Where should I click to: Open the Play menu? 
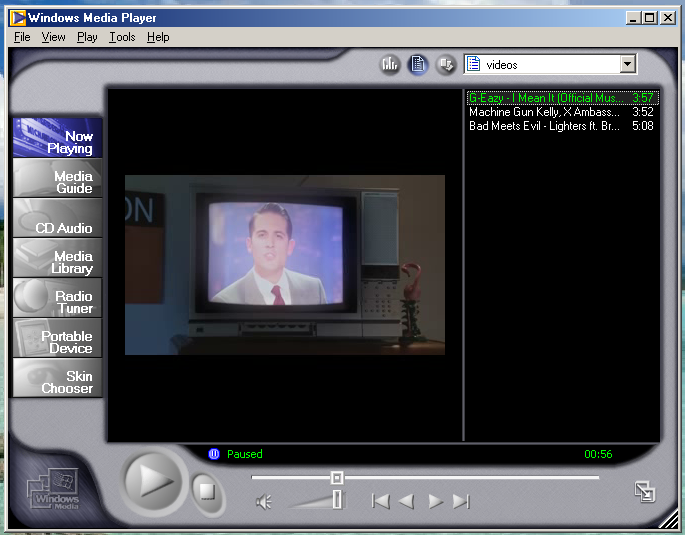coord(87,37)
